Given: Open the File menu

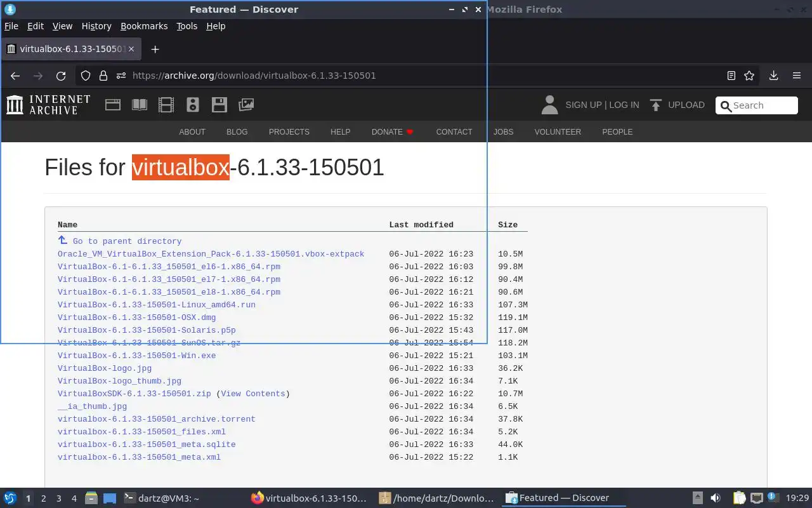Looking at the screenshot, I should (x=11, y=26).
